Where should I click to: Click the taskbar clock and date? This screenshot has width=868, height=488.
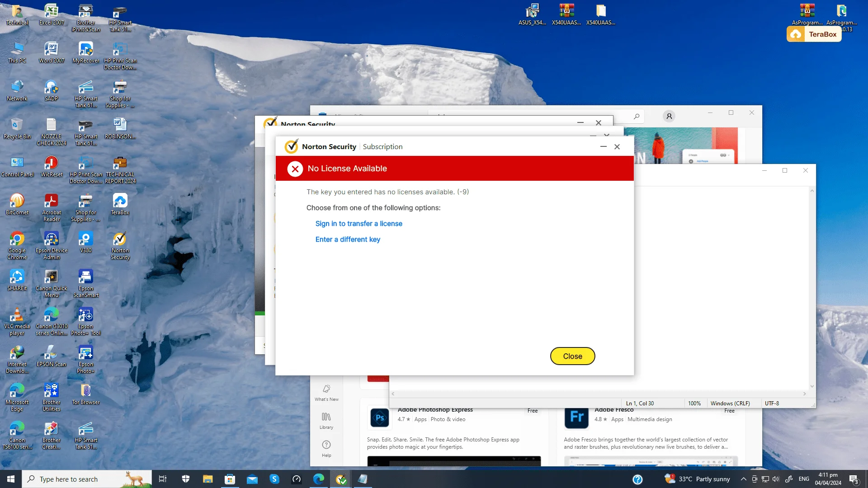(x=828, y=479)
